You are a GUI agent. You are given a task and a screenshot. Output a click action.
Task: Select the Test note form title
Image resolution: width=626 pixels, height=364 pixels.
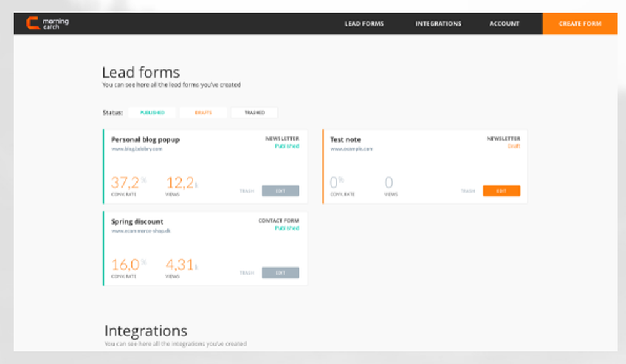346,139
